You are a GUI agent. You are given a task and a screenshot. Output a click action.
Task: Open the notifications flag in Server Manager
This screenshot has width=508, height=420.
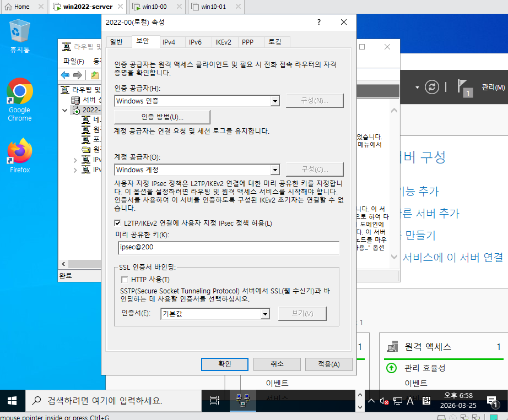coord(464,88)
